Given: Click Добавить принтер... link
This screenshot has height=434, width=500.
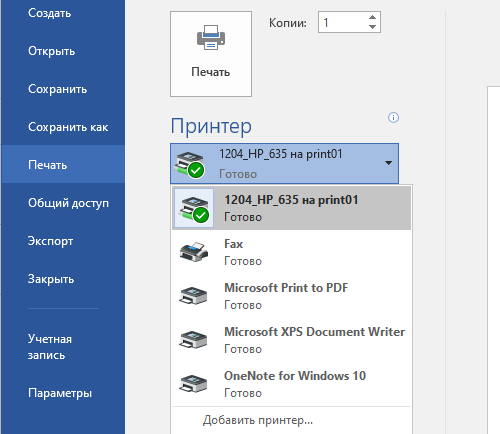Looking at the screenshot, I should click(x=258, y=420).
